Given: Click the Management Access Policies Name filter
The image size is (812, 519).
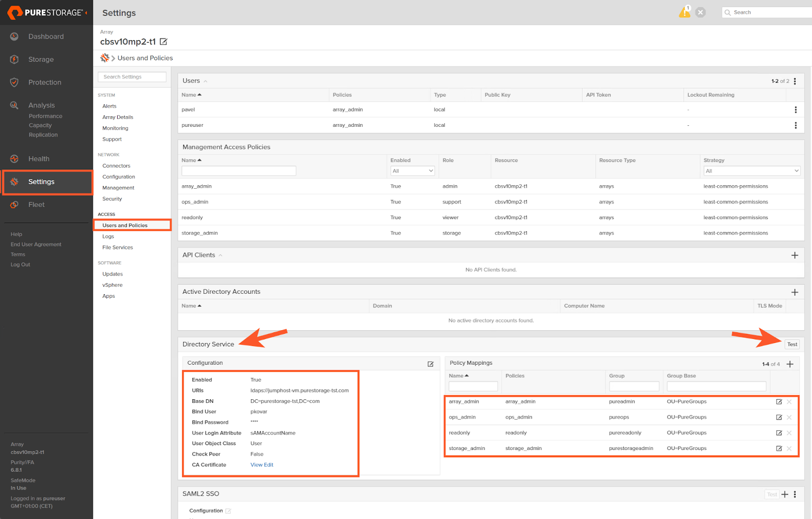Looking at the screenshot, I should tap(239, 171).
